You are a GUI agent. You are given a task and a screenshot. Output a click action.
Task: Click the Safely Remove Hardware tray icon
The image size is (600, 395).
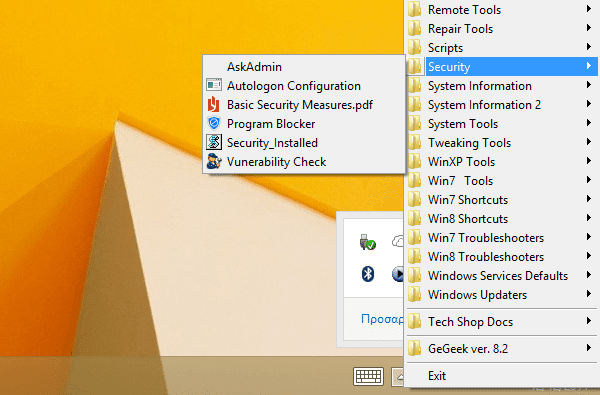pyautogui.click(x=368, y=242)
